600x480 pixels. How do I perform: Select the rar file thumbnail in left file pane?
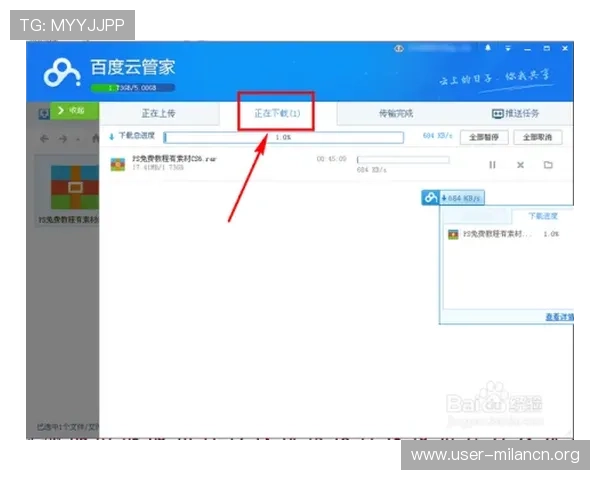pyautogui.click(x=75, y=187)
